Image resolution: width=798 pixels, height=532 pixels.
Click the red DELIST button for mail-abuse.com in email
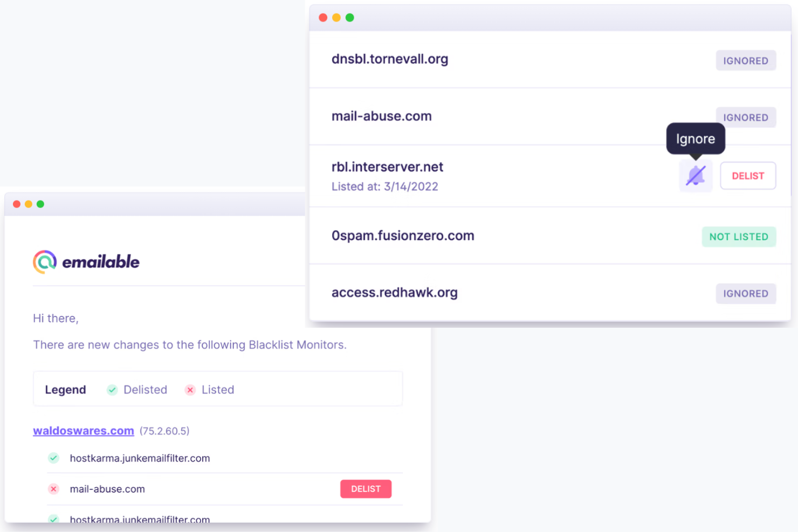point(366,489)
